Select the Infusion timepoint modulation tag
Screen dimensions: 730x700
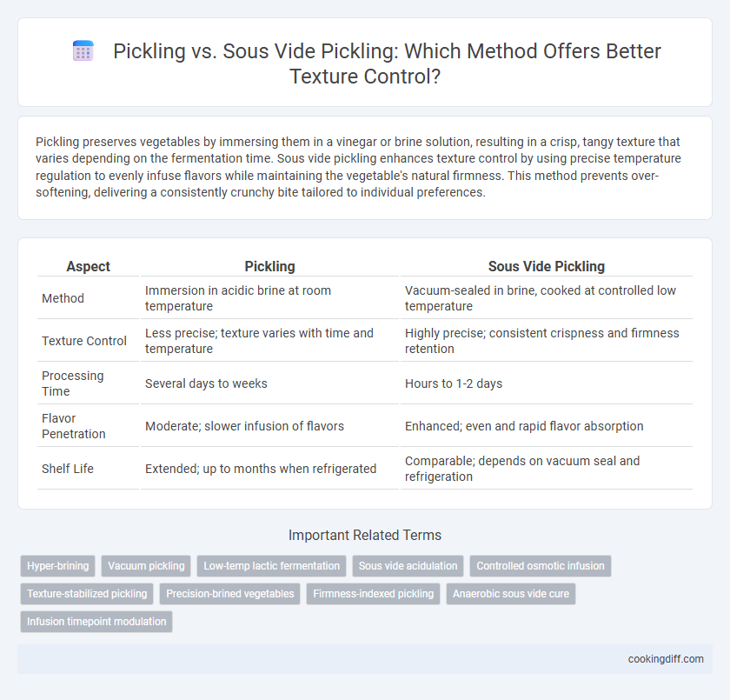click(x=96, y=622)
